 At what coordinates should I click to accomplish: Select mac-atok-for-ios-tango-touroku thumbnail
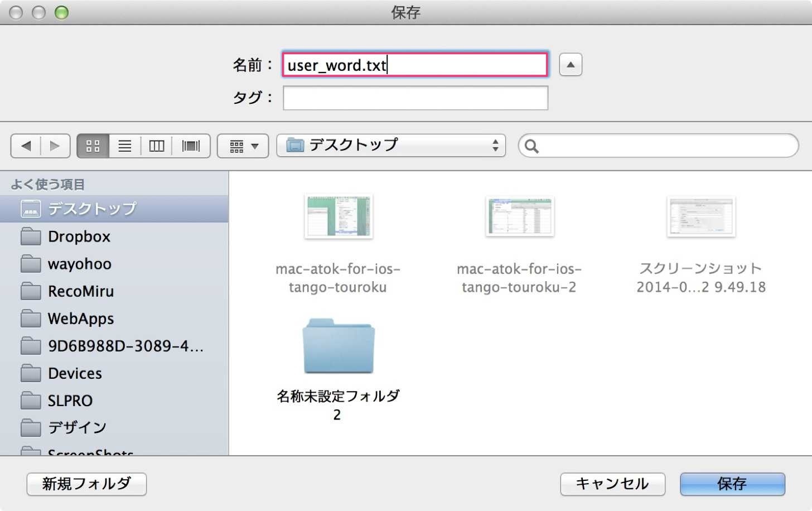coord(339,216)
